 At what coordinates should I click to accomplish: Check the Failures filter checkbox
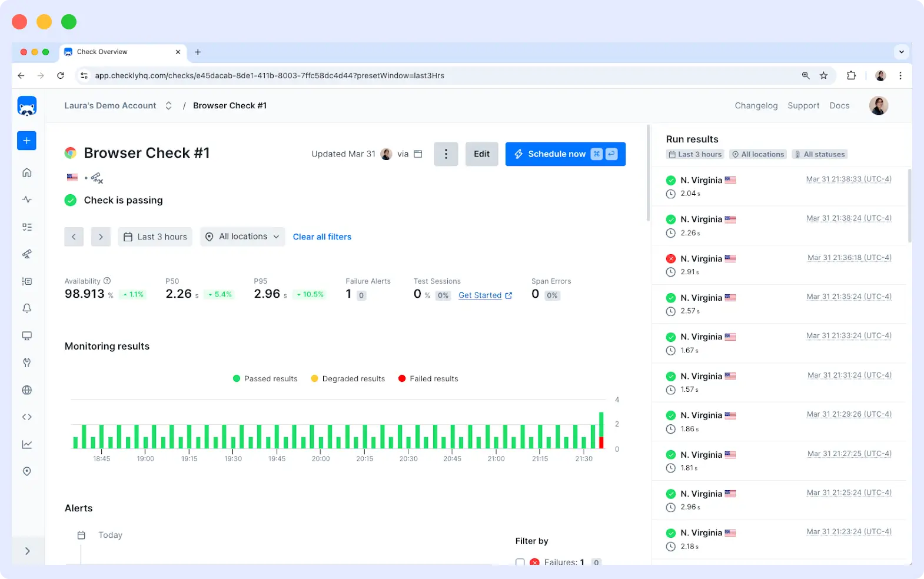pos(520,562)
